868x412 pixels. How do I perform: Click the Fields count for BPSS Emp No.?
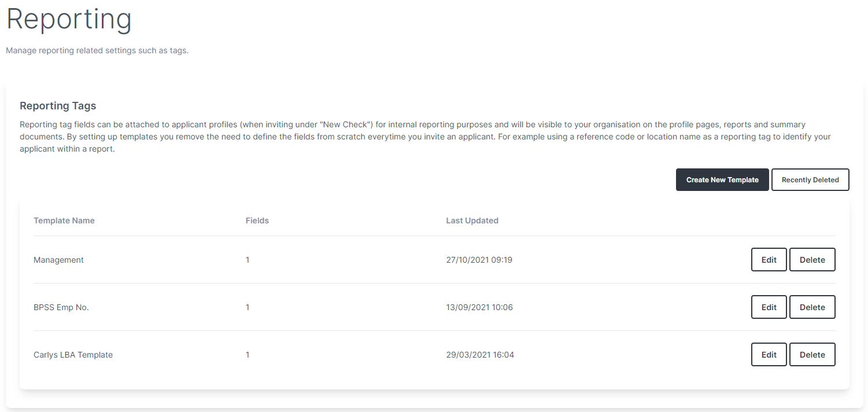[x=248, y=307]
